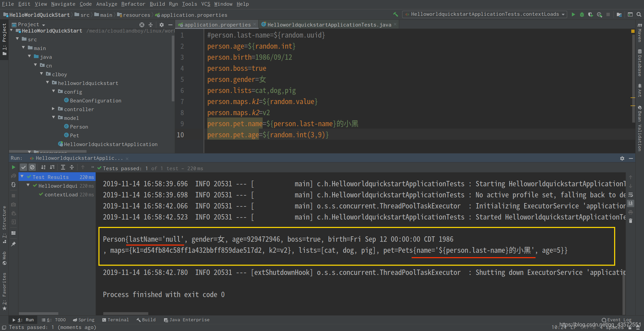Open the TODO tool window button
The image size is (644, 331).
coord(54,320)
